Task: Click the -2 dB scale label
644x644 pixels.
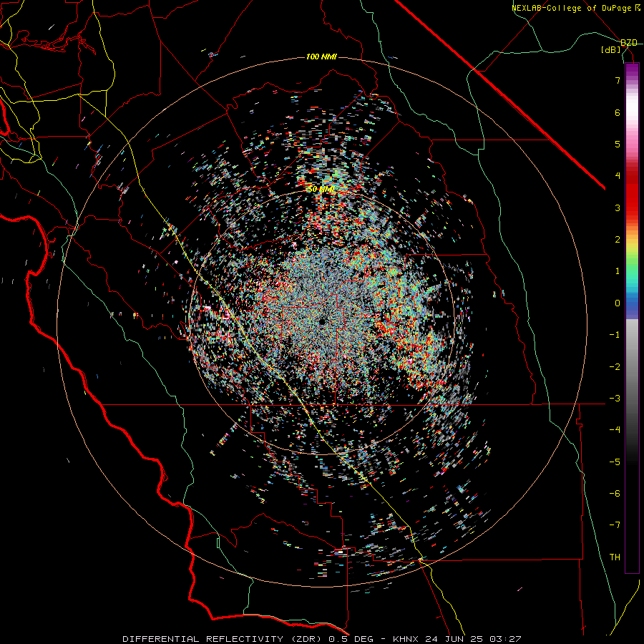Action: (x=615, y=367)
